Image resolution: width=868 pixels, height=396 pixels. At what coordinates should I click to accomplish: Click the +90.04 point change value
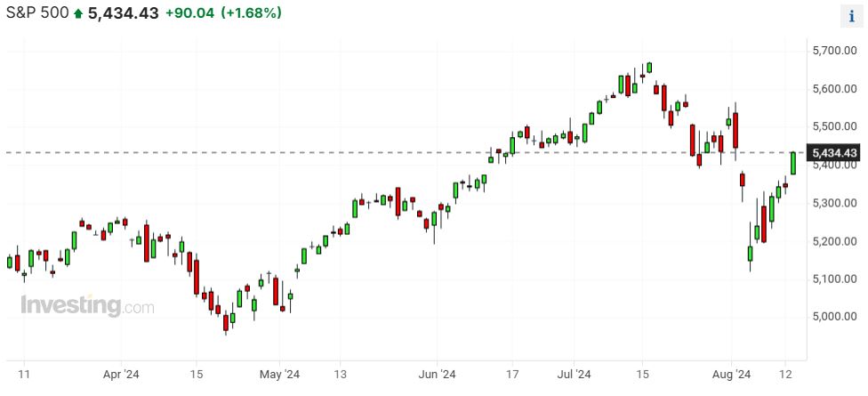click(x=189, y=13)
